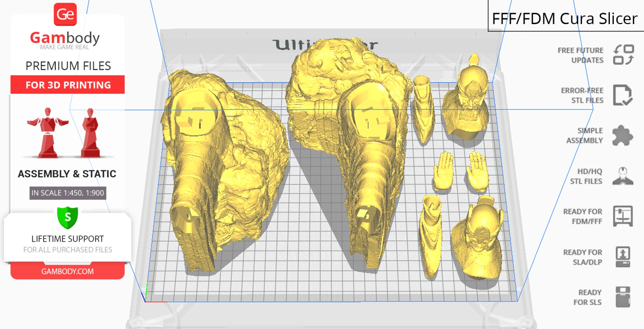Click the Simple Assembly puzzle icon
644x329 pixels.
coord(623,135)
